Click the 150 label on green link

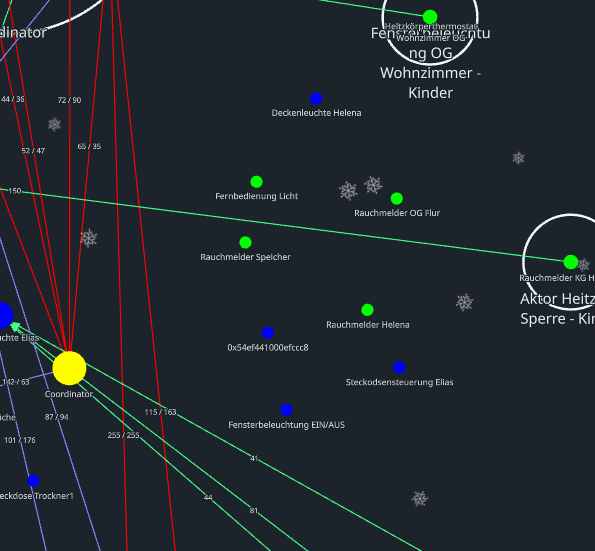pyautogui.click(x=15, y=191)
